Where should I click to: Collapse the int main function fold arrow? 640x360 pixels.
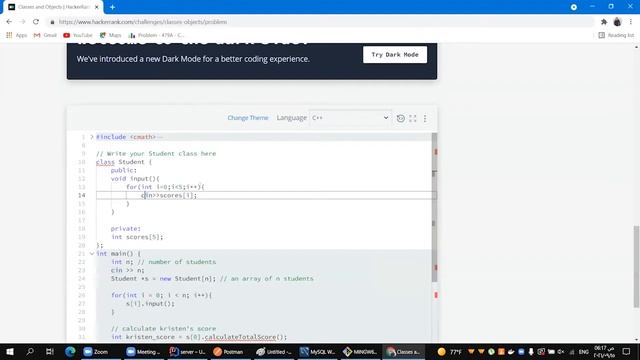pos(92,253)
